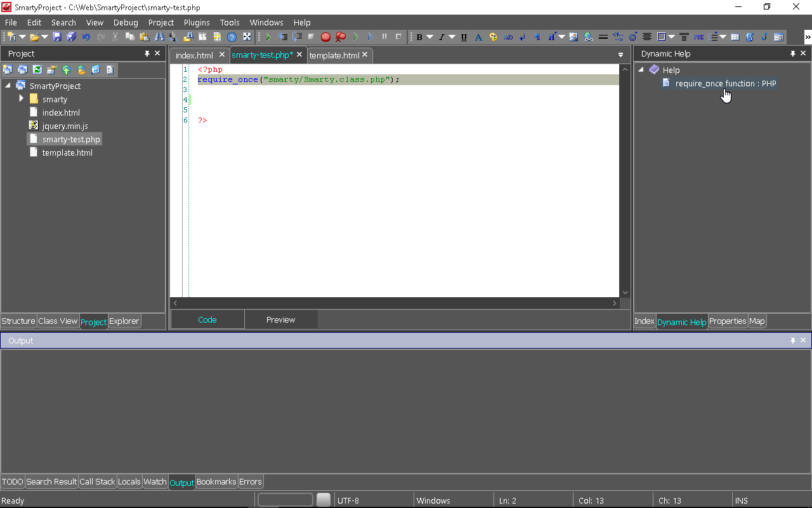Open the Call Stack tab
The width and height of the screenshot is (812, 508).
[x=97, y=481]
